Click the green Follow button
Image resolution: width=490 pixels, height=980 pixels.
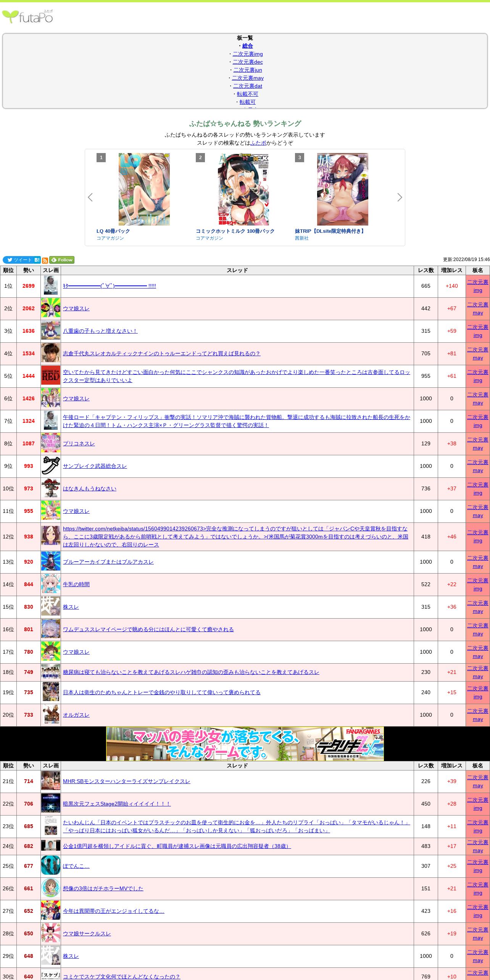[62, 260]
